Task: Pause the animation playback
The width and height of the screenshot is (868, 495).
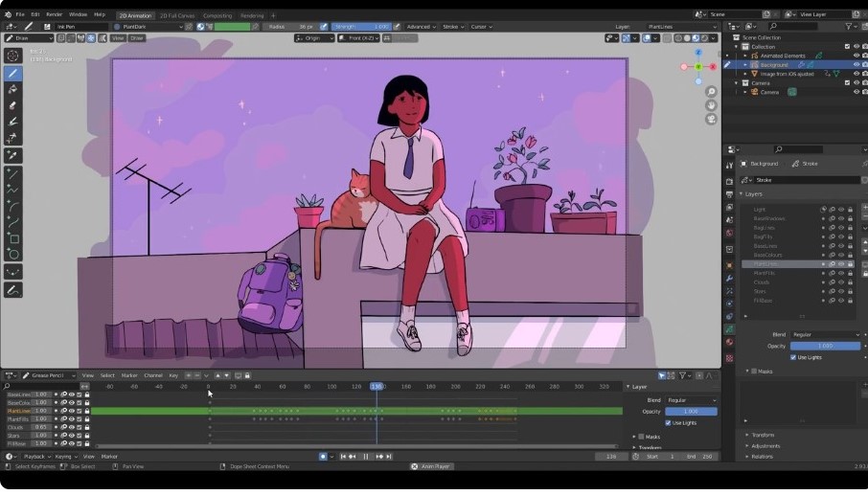Action: point(366,457)
